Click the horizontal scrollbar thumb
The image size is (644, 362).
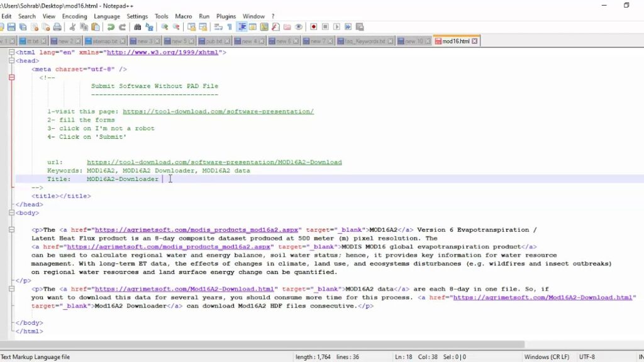pyautogui.click(x=262, y=344)
